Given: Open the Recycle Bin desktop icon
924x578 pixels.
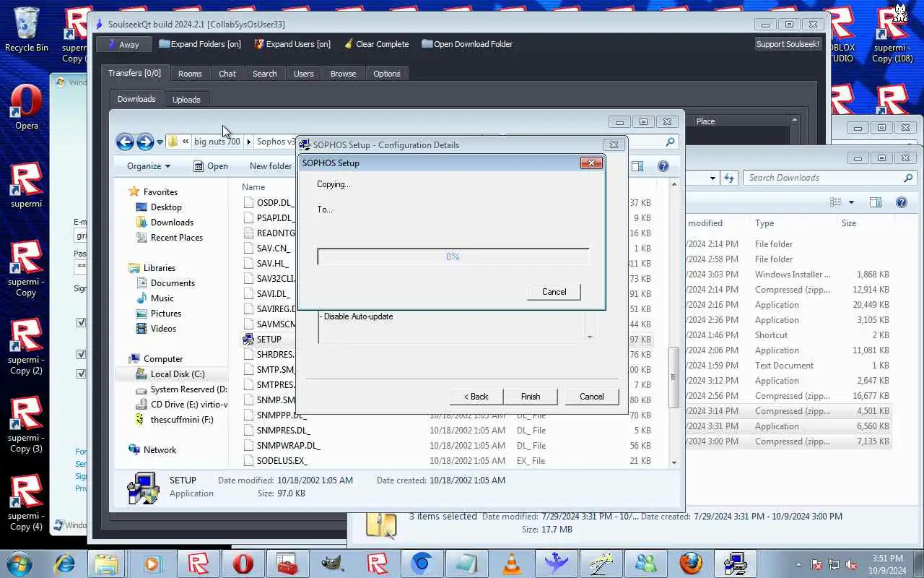Looking at the screenshot, I should 27,30.
